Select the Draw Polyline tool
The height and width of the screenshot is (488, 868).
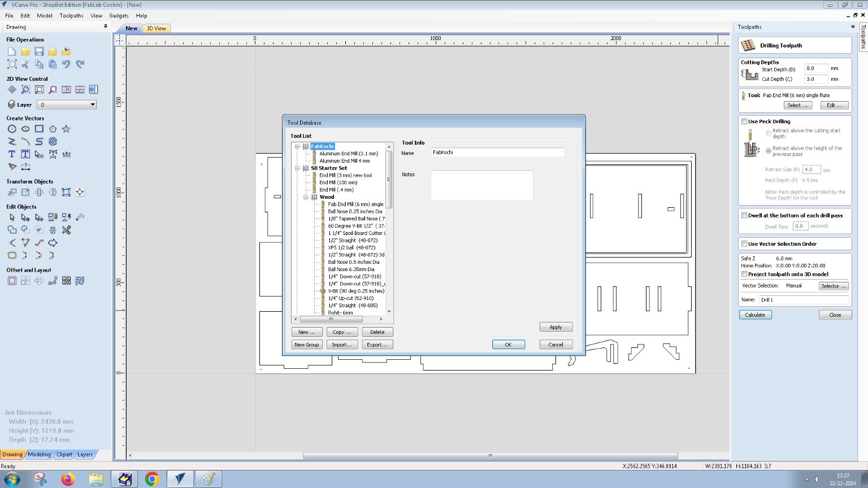[x=12, y=142]
